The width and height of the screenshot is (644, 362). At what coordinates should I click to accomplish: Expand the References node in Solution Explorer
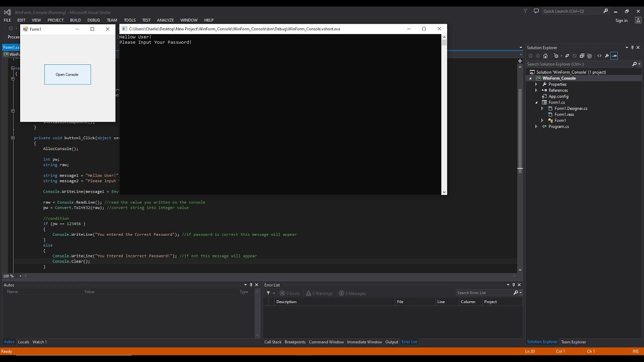[536, 90]
